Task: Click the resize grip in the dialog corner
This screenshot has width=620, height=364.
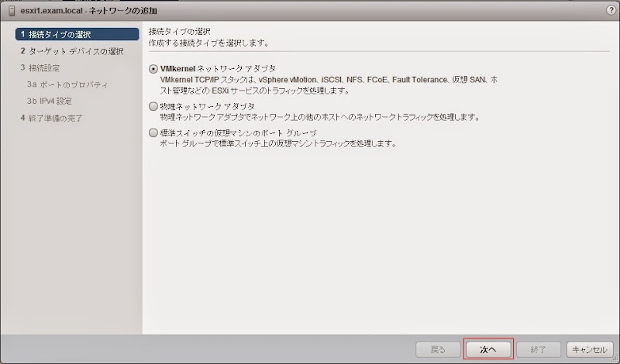Action: pos(615,359)
